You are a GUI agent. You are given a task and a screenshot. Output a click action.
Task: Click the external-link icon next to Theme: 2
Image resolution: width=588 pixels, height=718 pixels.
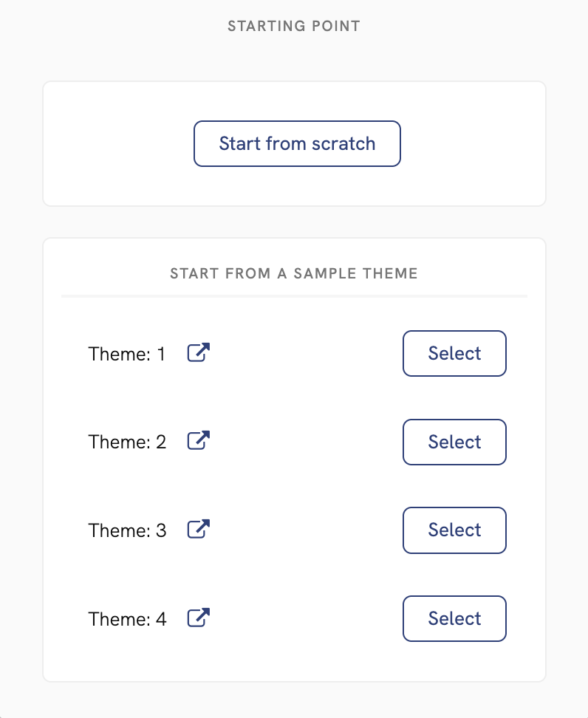pyautogui.click(x=197, y=441)
